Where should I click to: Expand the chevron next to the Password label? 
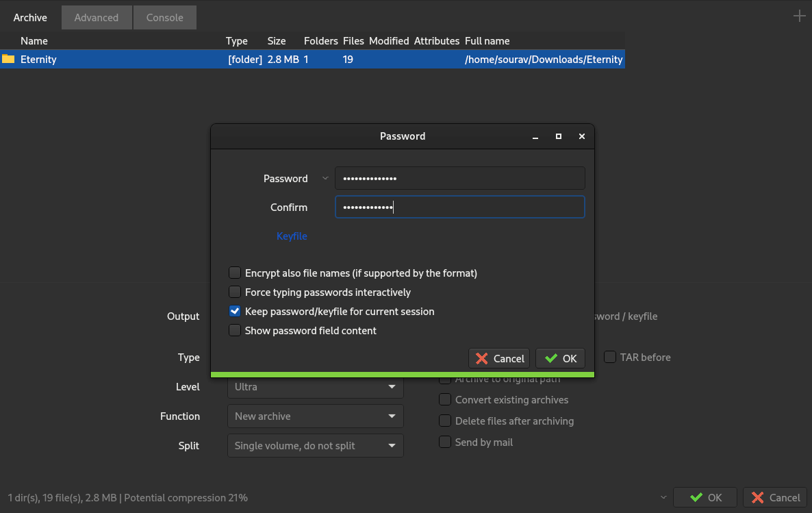tap(324, 178)
